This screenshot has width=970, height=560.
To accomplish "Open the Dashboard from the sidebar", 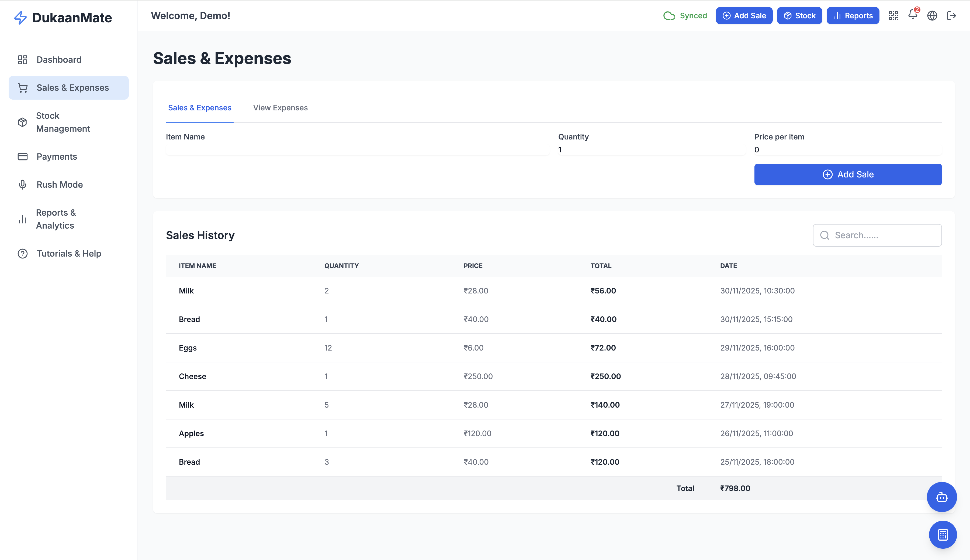I will [x=58, y=59].
